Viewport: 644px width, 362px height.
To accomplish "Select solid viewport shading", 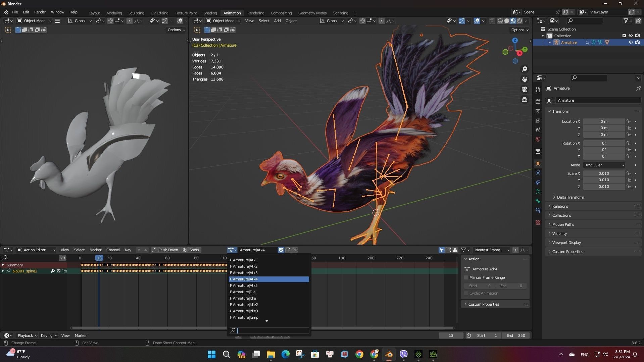I will [x=506, y=21].
